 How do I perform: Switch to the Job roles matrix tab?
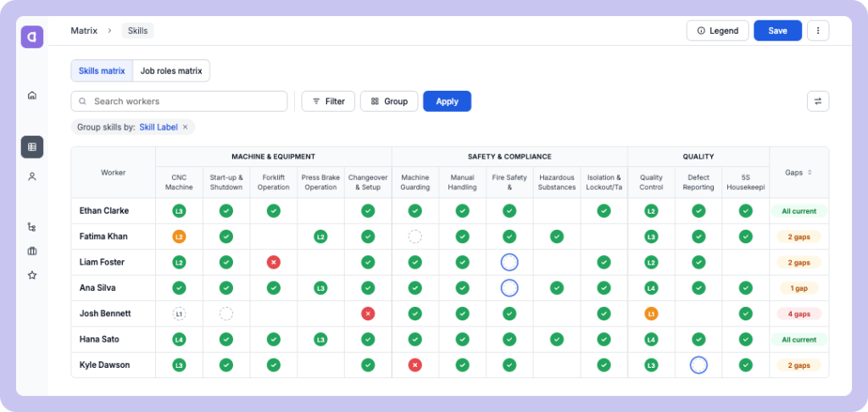tap(171, 71)
